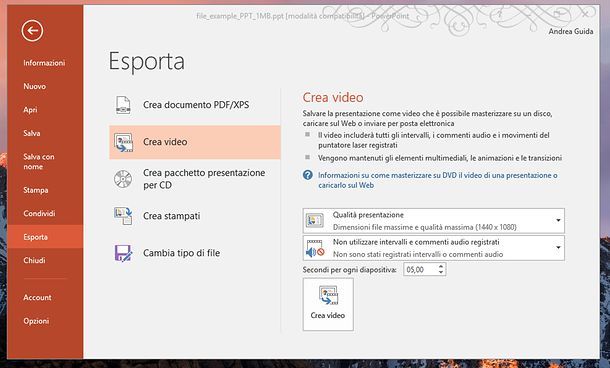Select the highlighted Crea video option text
Image resolution: width=610 pixels, height=368 pixels.
(165, 142)
